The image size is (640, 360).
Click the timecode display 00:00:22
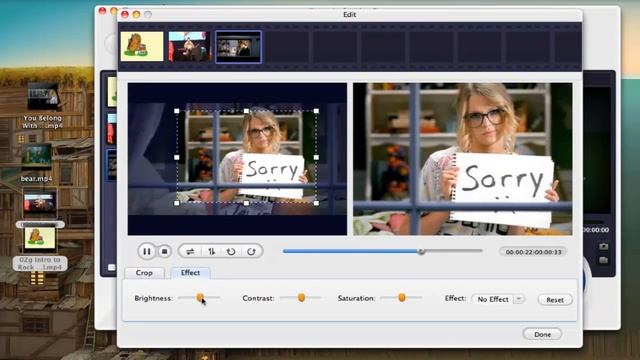tap(533, 252)
